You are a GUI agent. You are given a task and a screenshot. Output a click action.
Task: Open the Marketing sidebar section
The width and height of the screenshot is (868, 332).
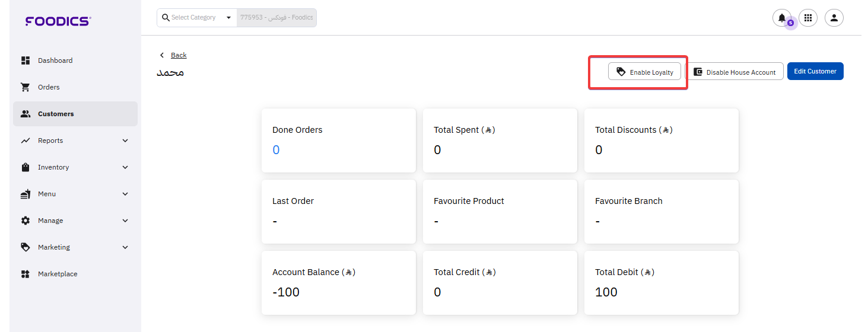53,247
